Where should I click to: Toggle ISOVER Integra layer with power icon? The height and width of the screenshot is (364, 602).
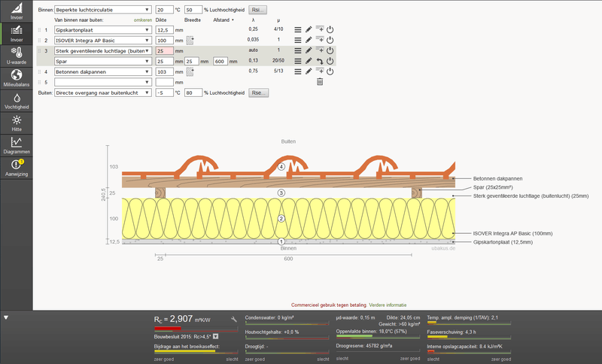pyautogui.click(x=330, y=40)
